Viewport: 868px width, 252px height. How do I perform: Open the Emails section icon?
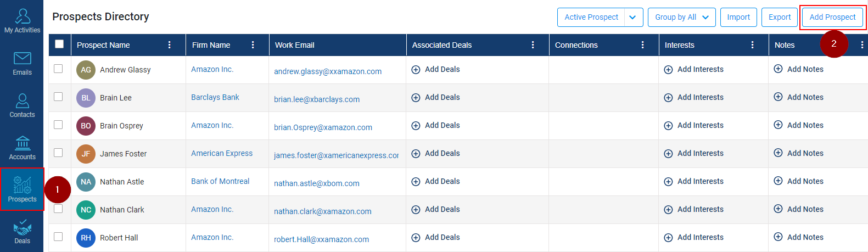(x=22, y=58)
